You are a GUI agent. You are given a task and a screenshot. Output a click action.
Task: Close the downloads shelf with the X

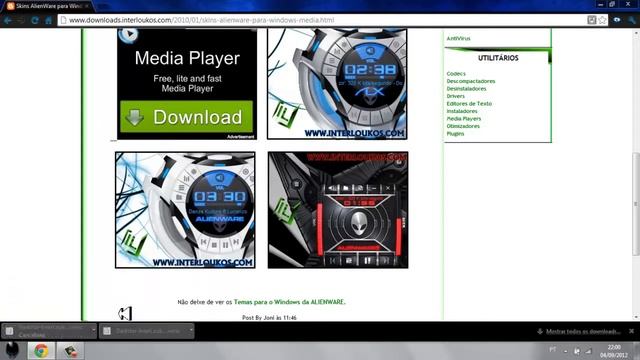(631, 331)
